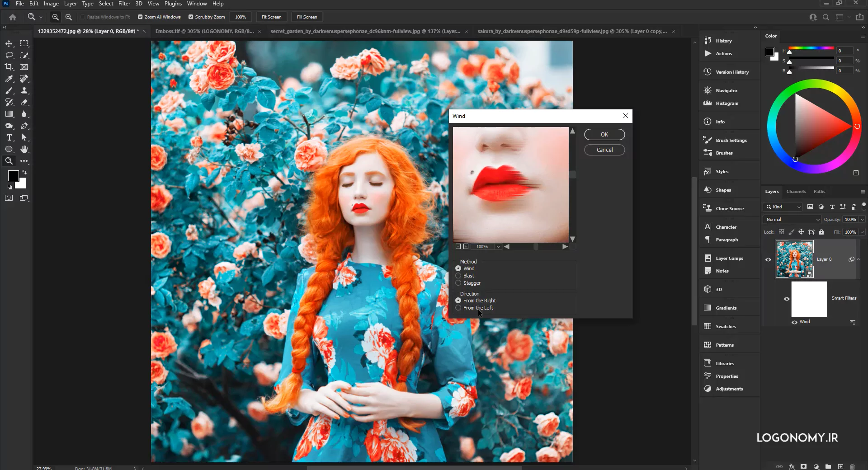Click OK in the Wind dialog
This screenshot has width=868, height=470.
click(604, 135)
